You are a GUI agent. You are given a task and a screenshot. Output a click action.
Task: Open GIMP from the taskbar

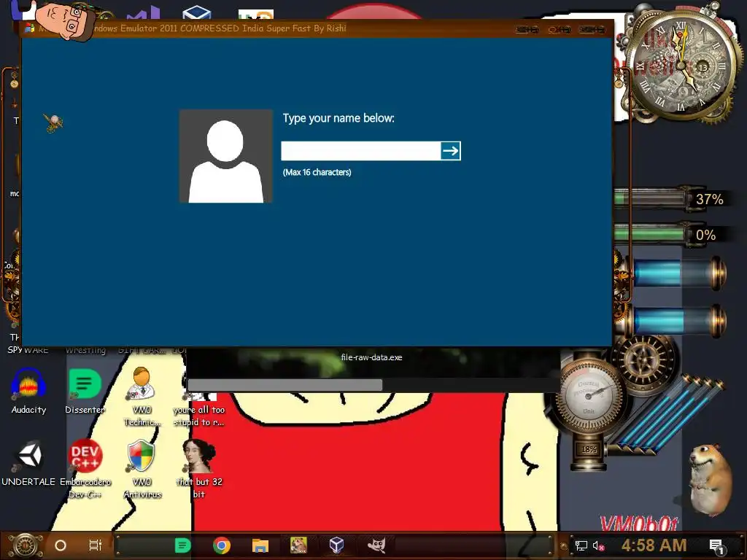[x=376, y=545]
